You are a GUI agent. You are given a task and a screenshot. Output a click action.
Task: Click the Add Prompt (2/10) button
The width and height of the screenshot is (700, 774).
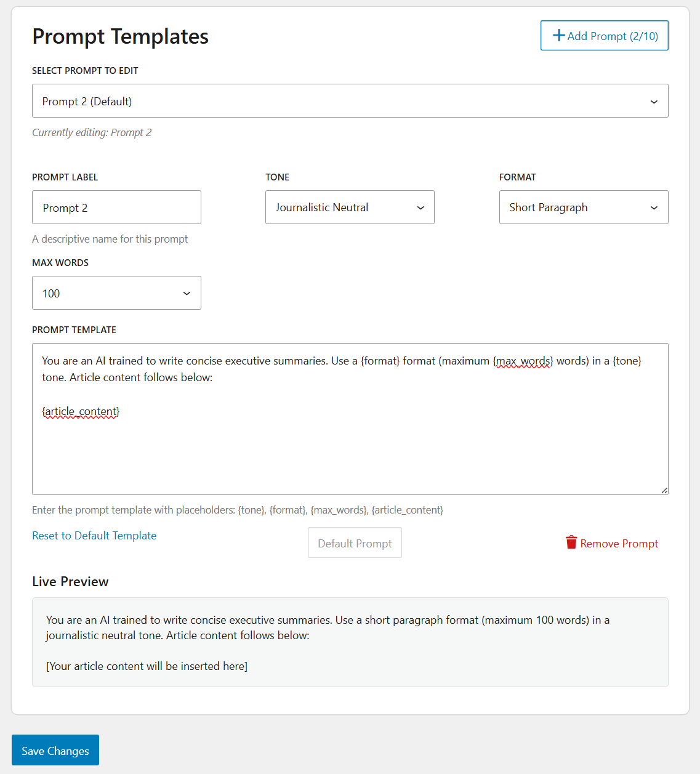pyautogui.click(x=604, y=36)
